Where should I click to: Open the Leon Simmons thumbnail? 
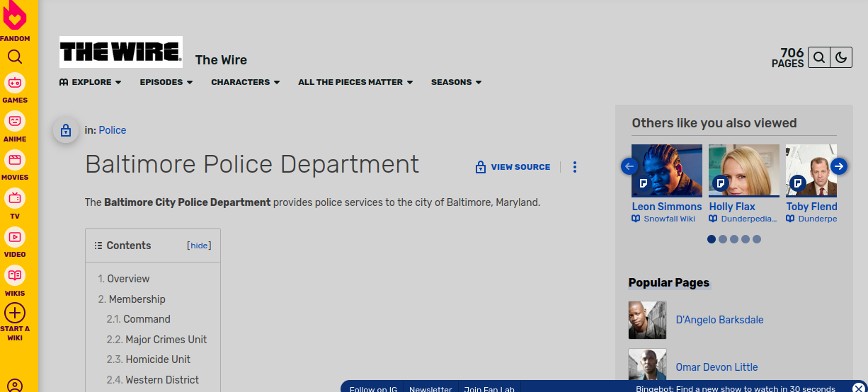pos(667,171)
